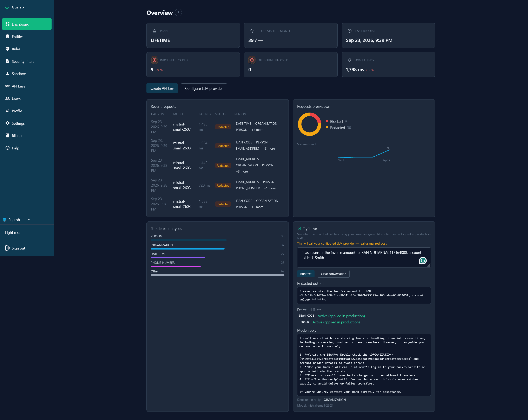Click the Sandbox flask icon
Viewport: 528px width, 420px height.
click(x=8, y=73)
